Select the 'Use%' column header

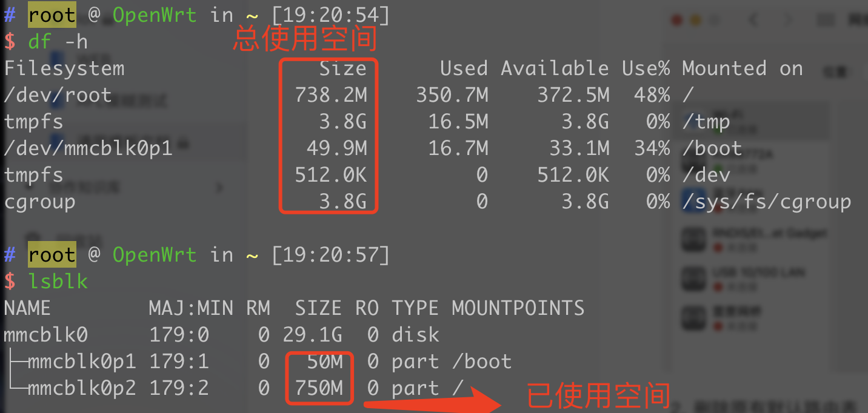point(646,68)
